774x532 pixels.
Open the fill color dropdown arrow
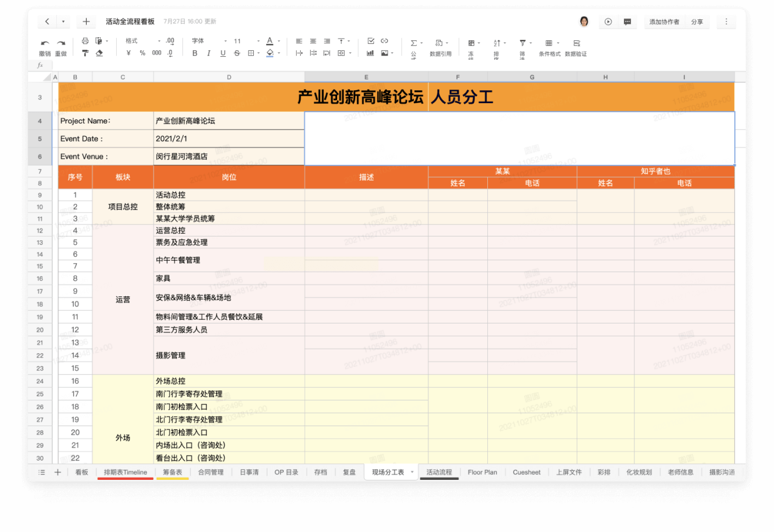(x=279, y=53)
